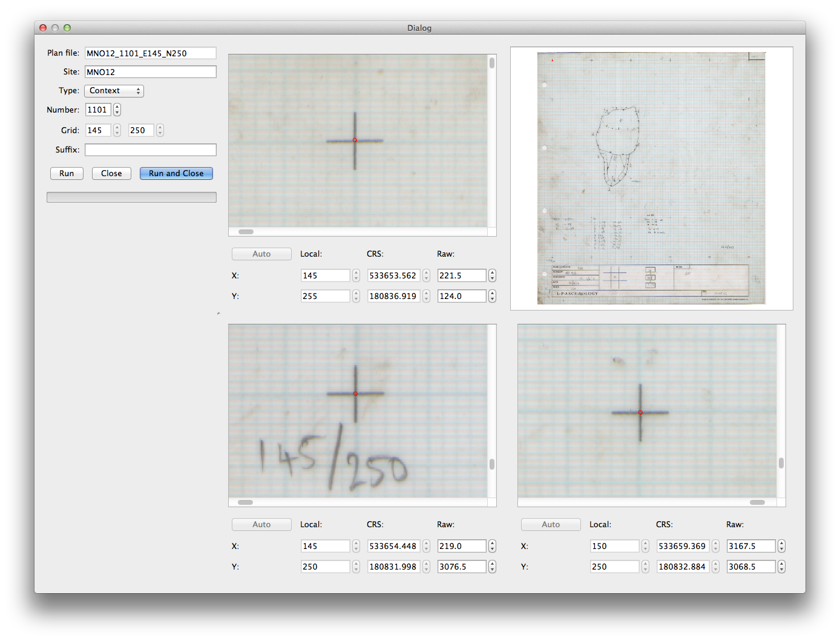Increment the Raw Y value 3068.5 in bottom-right panel
Viewport: 840px width, 641px height.
coord(781,564)
